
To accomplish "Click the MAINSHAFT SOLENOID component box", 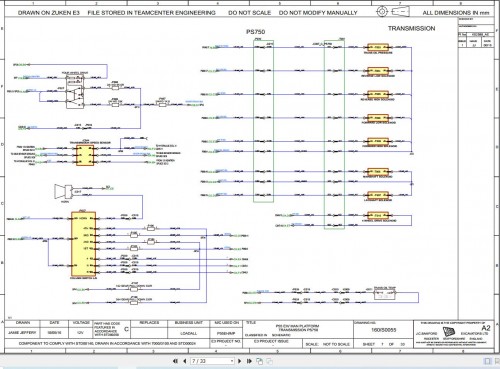I will [378, 172].
